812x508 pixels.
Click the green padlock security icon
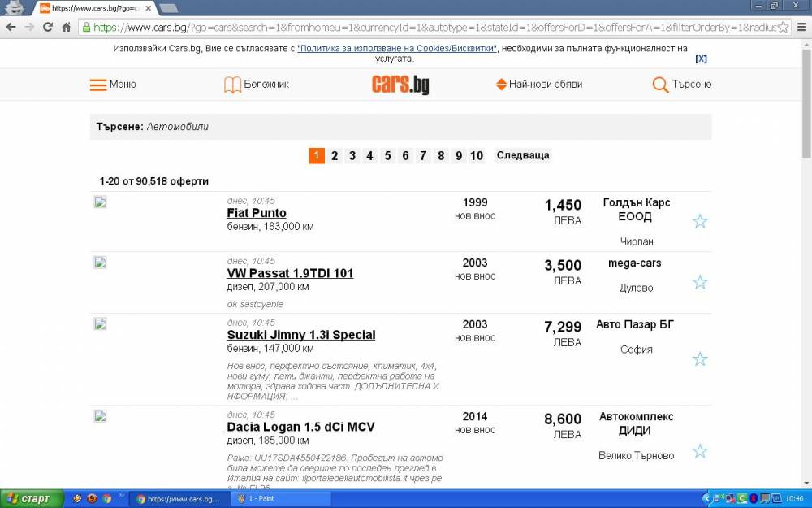[x=87, y=27]
